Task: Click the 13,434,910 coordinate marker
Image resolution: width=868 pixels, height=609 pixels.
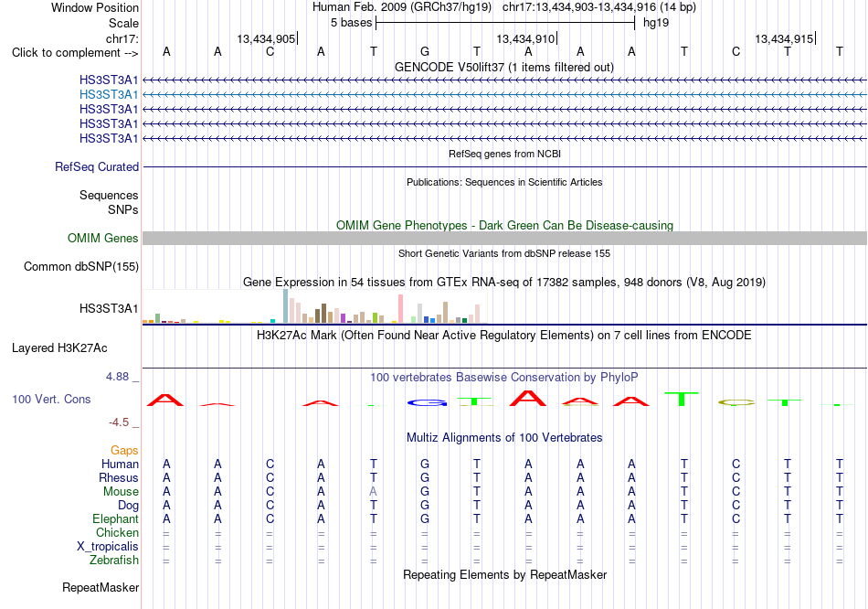Action: [x=525, y=38]
